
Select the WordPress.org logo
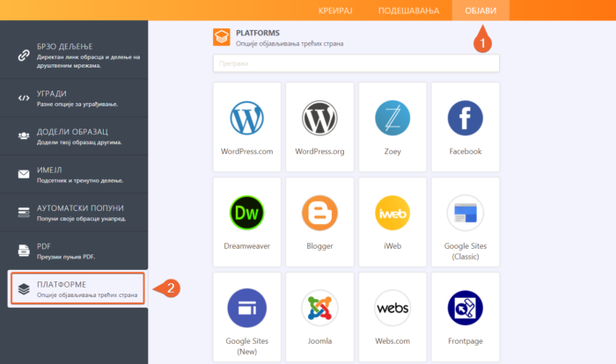(319, 118)
